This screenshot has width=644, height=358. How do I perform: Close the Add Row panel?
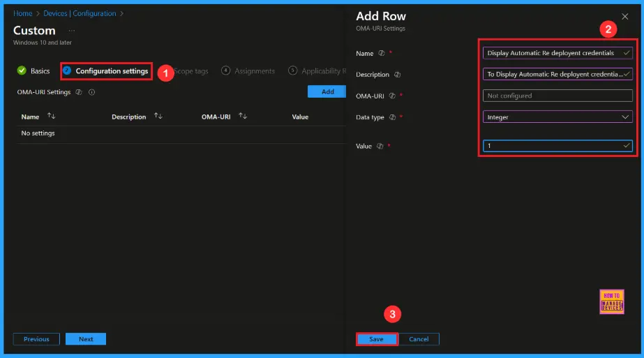point(624,17)
